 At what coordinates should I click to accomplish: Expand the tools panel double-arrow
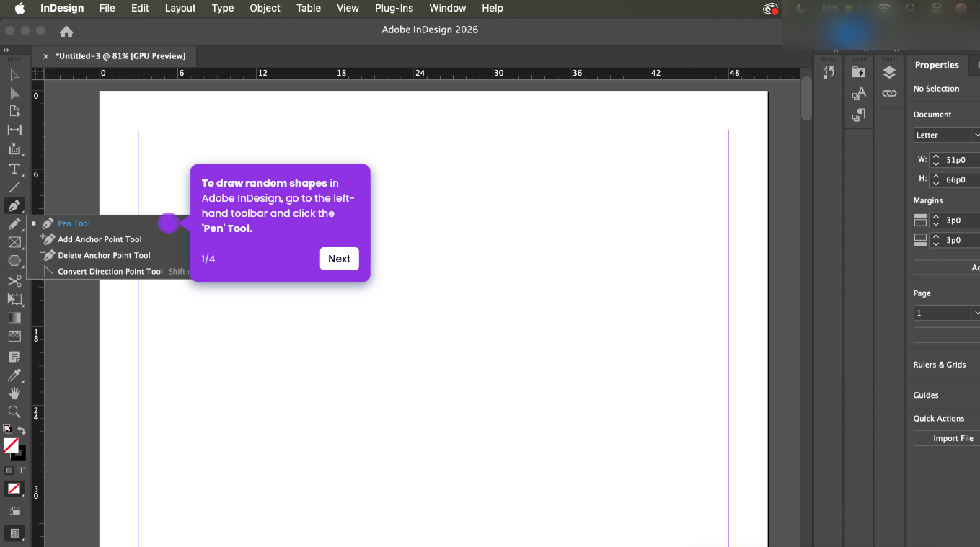[x=6, y=50]
